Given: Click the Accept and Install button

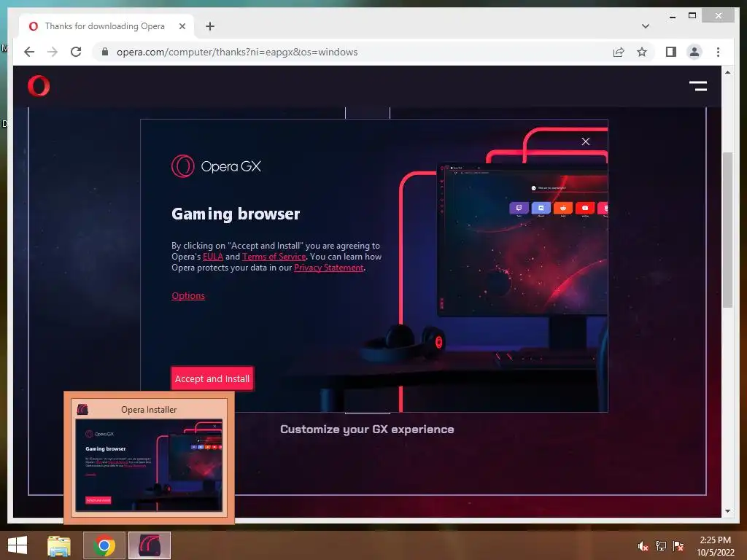Looking at the screenshot, I should coord(212,378).
